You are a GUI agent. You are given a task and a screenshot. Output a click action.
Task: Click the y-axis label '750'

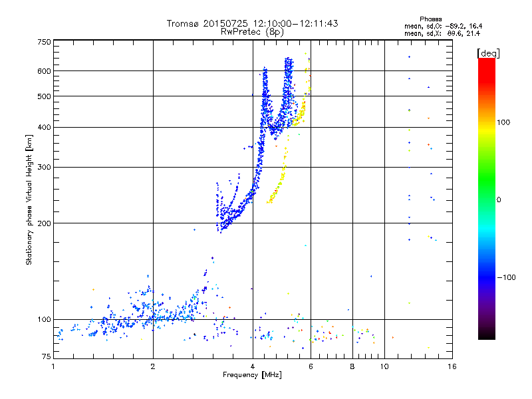[x=45, y=42]
